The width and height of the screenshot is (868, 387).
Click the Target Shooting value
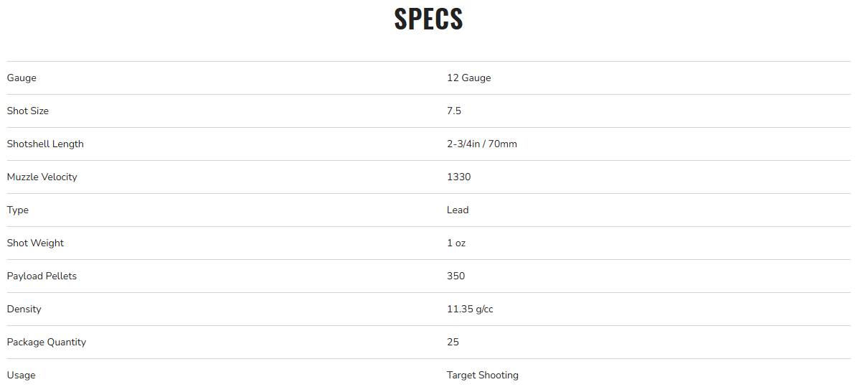[x=482, y=375]
